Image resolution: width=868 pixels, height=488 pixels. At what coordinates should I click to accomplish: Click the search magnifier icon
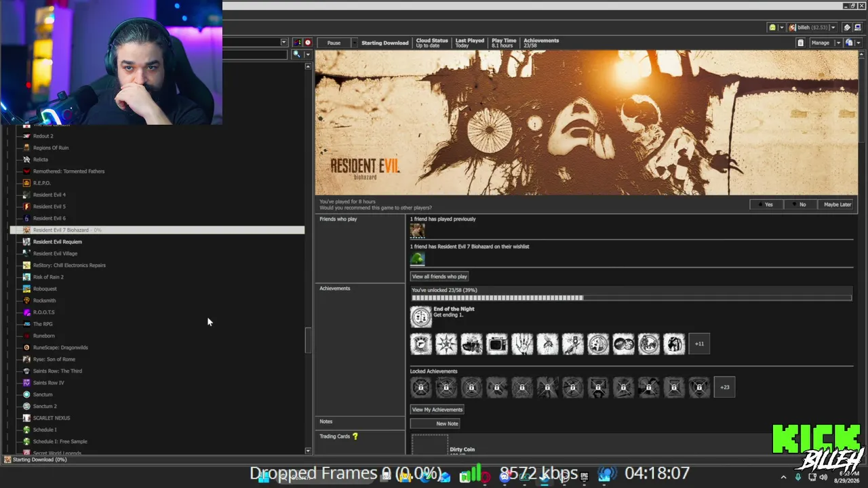(296, 54)
